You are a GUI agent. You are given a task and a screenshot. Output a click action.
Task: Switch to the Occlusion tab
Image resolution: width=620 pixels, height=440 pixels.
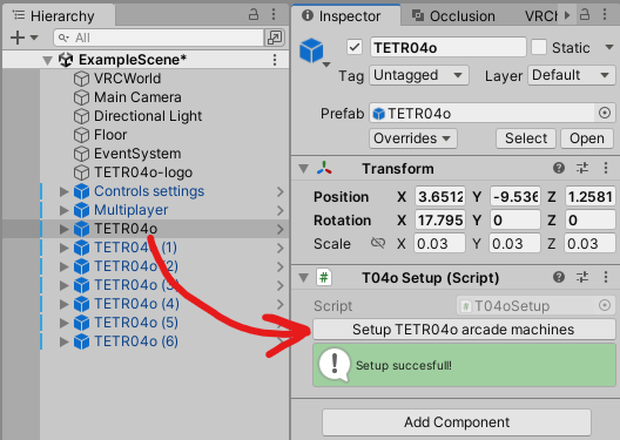(x=454, y=16)
